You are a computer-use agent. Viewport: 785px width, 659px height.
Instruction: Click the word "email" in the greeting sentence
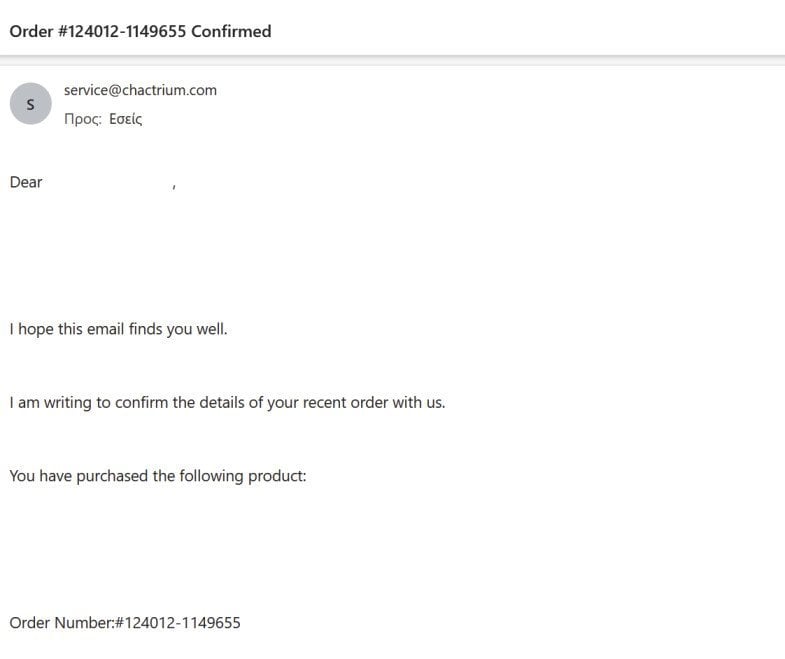[106, 329]
